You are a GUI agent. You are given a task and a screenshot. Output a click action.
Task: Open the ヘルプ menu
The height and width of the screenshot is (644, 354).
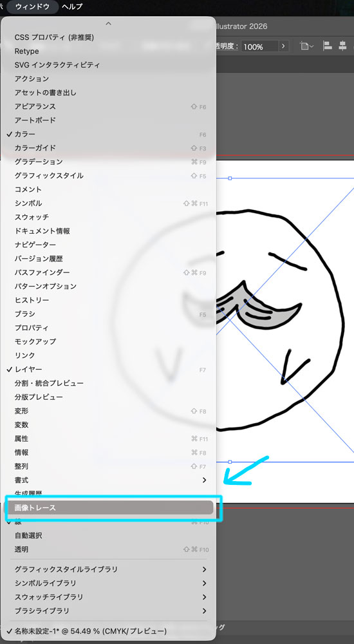72,6
